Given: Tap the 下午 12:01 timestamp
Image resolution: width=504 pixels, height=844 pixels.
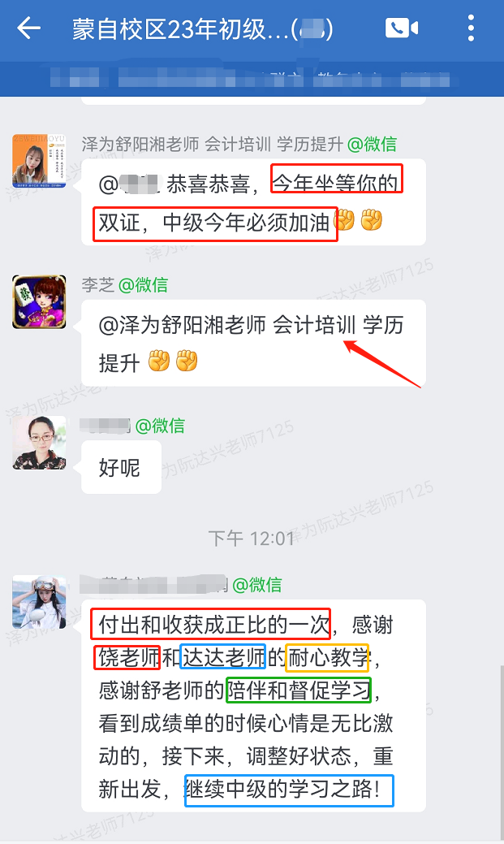Looking at the screenshot, I should click(252, 538).
